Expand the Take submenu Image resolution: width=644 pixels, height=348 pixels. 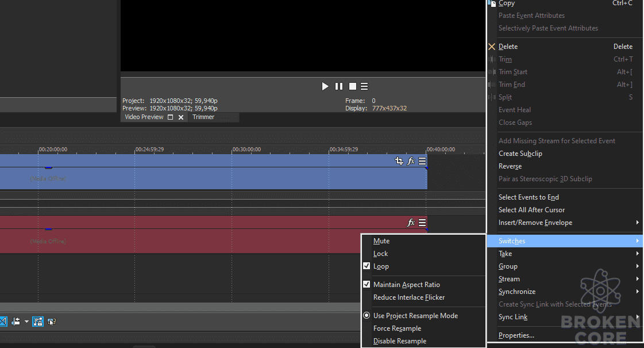click(565, 254)
